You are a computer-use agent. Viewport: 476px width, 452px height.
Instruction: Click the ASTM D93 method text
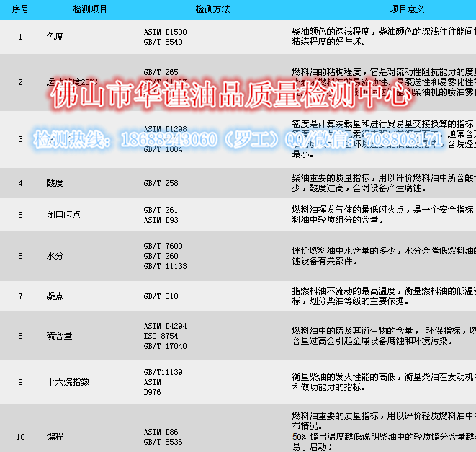(161, 220)
